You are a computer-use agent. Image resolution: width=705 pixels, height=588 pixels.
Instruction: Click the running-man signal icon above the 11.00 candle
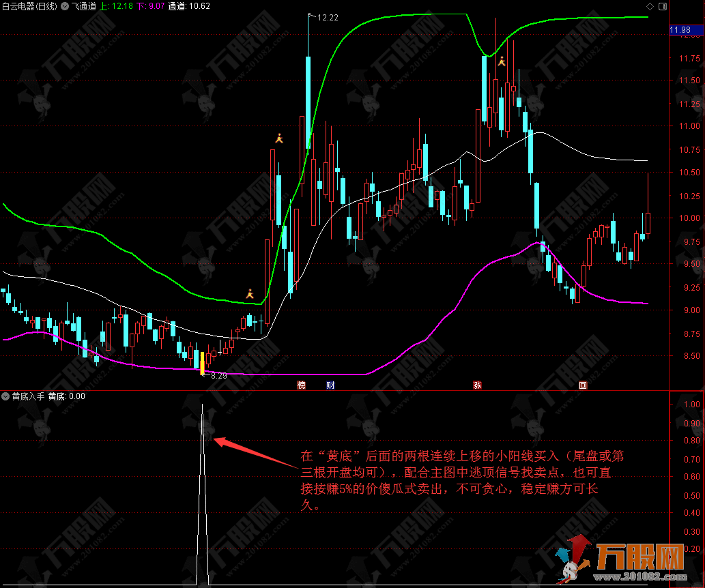(278, 138)
